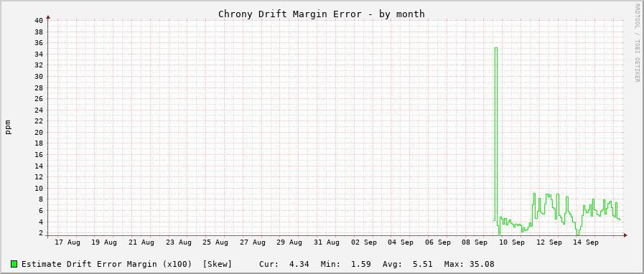Click the chart title 'Chrony Drift Margin Error - by month'
The height and width of the screenshot is (274, 644).
(x=321, y=14)
